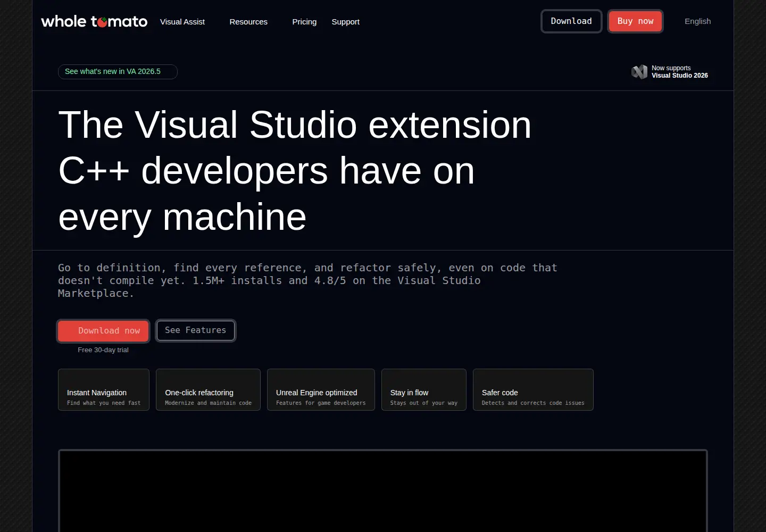Select the Unreal Engine optimized card
The width and height of the screenshot is (766, 532).
click(x=321, y=390)
